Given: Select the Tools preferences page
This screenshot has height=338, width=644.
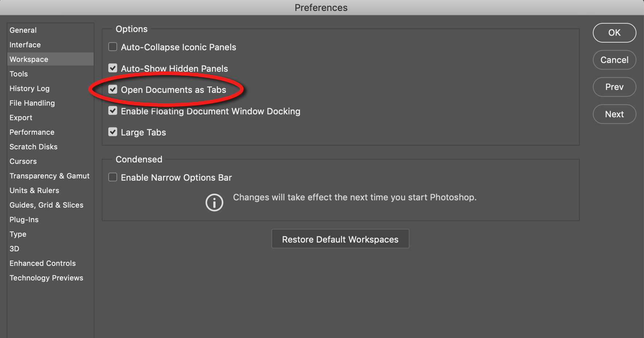Looking at the screenshot, I should [x=19, y=74].
